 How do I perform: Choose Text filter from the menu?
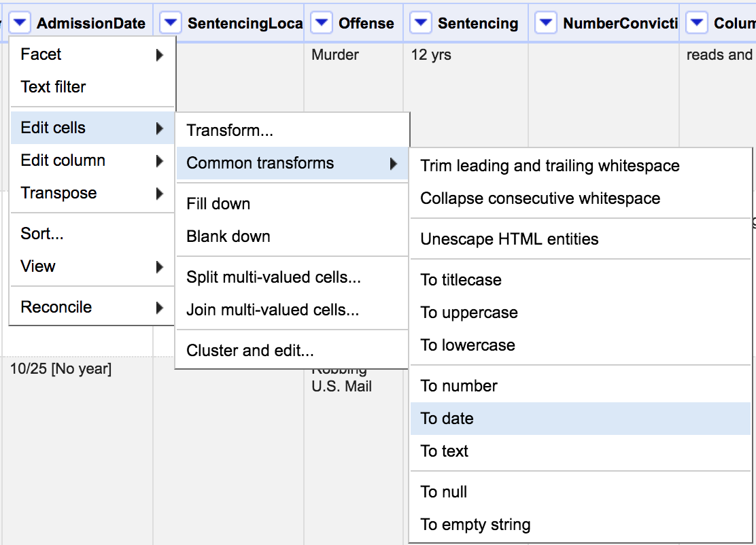(54, 87)
